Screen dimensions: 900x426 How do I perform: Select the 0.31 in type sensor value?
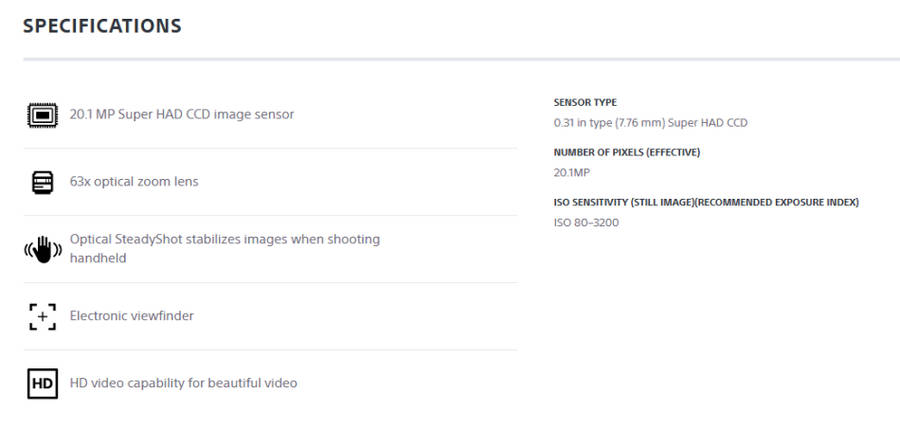[650, 123]
